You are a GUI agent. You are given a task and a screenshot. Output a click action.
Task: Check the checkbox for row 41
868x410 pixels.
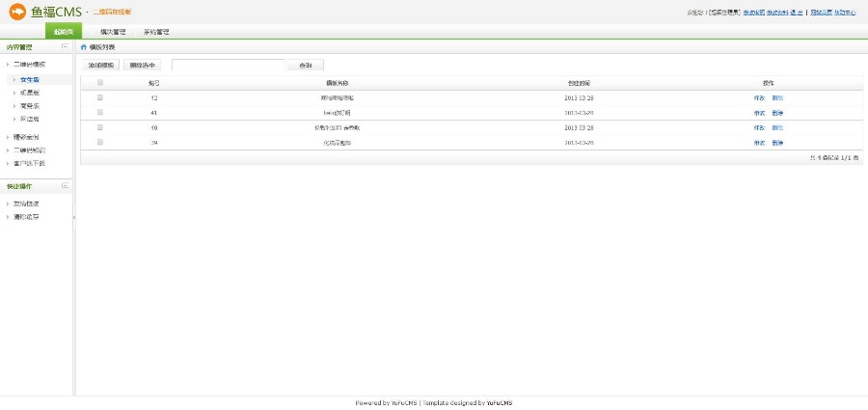pyautogui.click(x=100, y=113)
